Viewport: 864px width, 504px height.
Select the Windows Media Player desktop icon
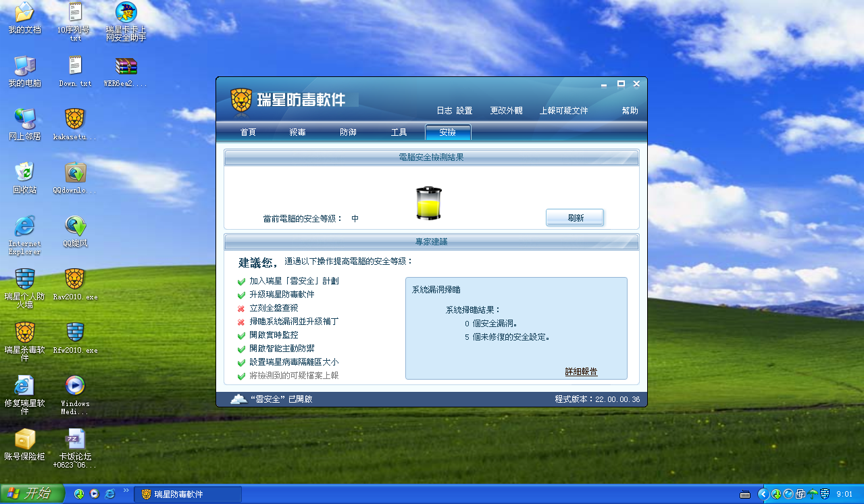tap(74, 395)
